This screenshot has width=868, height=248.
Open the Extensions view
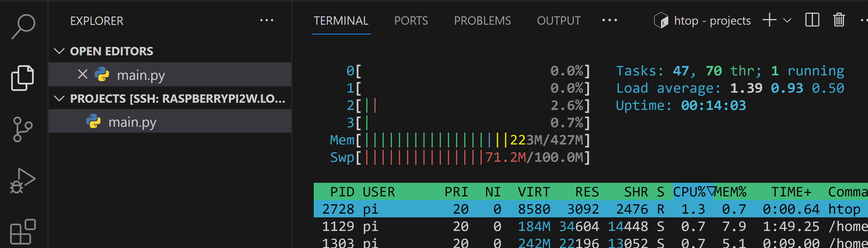click(23, 231)
